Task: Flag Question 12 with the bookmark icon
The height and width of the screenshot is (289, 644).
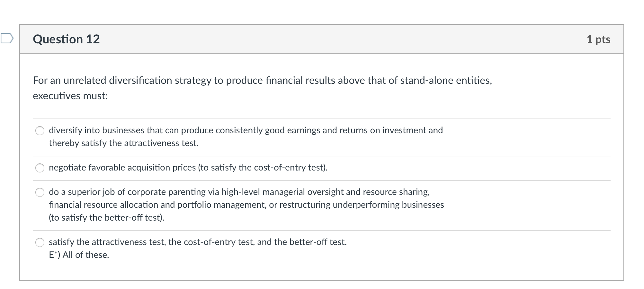Action: (7, 38)
